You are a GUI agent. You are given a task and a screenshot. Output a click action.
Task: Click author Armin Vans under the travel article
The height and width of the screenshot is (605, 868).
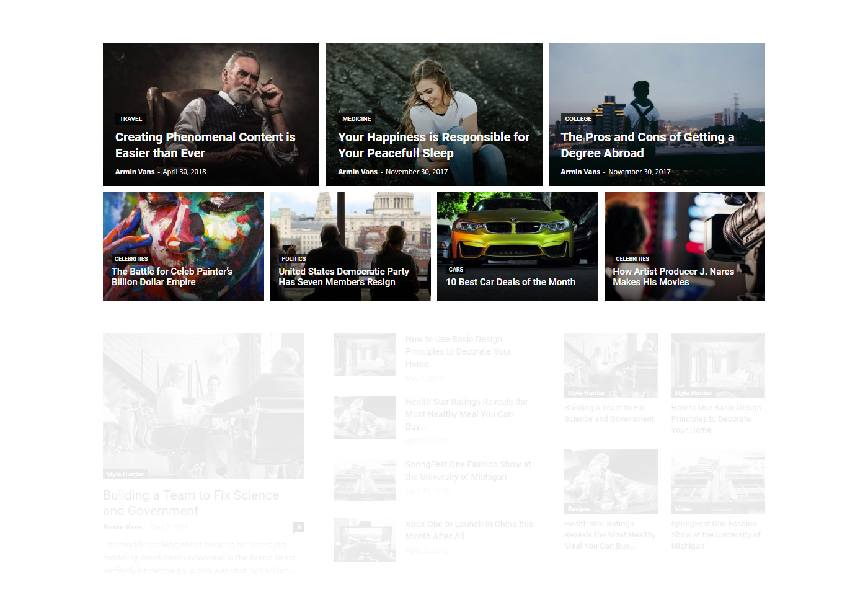coord(135,172)
